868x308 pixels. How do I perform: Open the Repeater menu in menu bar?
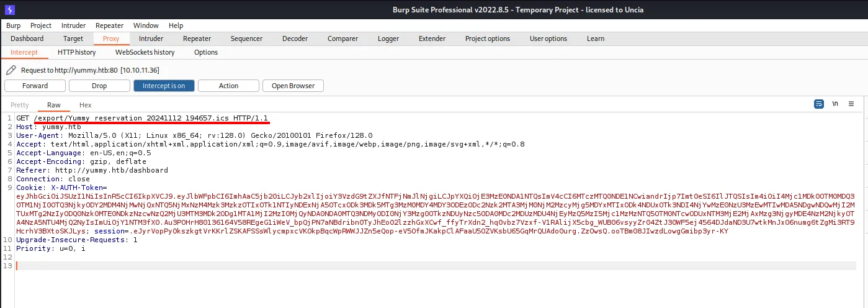110,25
